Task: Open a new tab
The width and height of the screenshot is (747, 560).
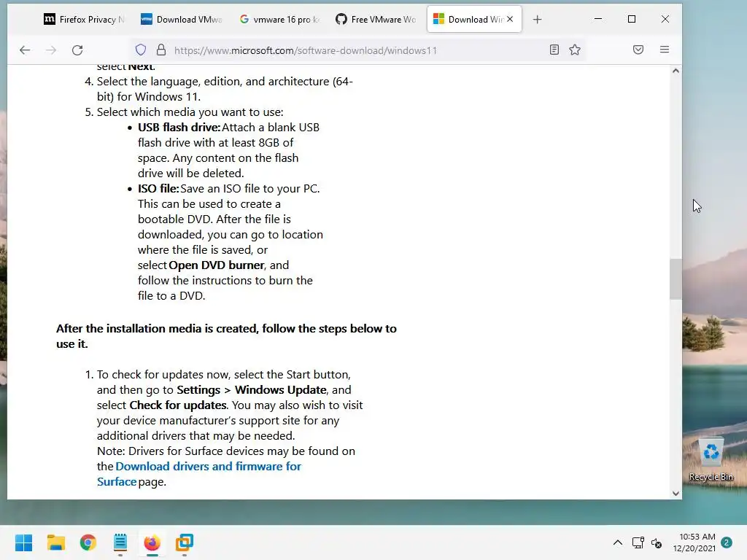Action: (538, 20)
